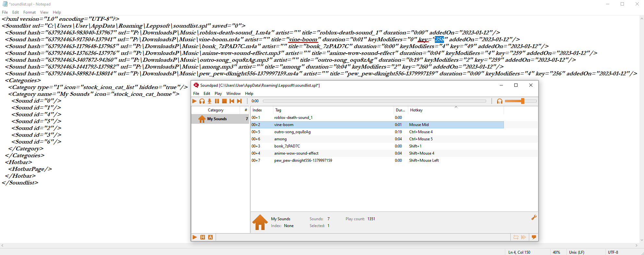Click the double-arrow continue icon in bottom bar
Image resolution: width=644 pixels, height=255 pixels.
(x=524, y=237)
